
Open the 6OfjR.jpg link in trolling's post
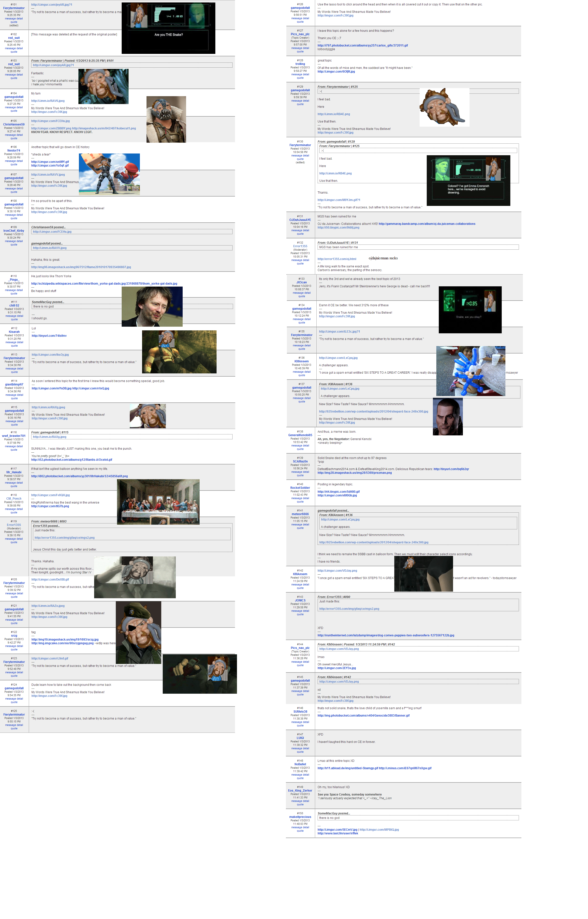(x=336, y=72)
